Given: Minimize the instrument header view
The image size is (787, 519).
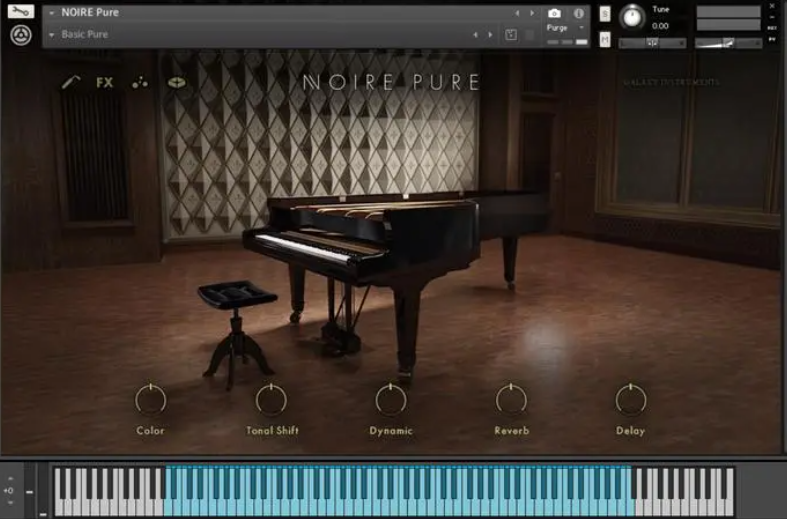Looking at the screenshot, I should (x=772, y=17).
